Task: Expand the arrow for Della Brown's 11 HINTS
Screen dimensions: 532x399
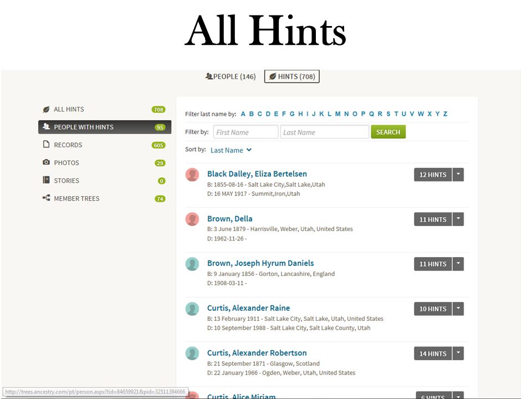Action: point(458,219)
